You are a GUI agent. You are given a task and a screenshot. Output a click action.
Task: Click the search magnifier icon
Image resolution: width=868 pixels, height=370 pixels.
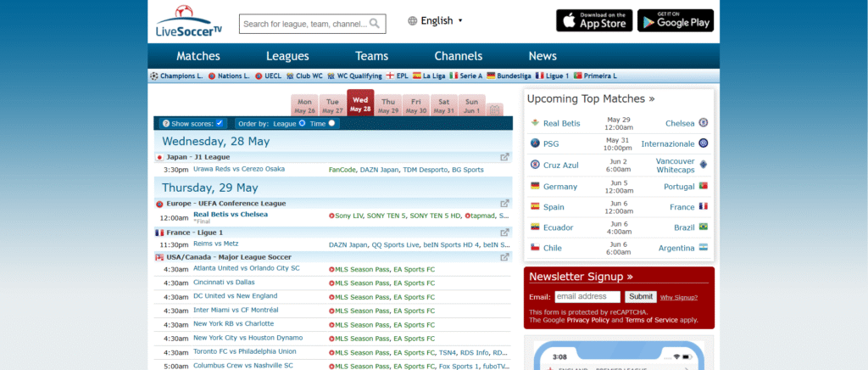[375, 24]
